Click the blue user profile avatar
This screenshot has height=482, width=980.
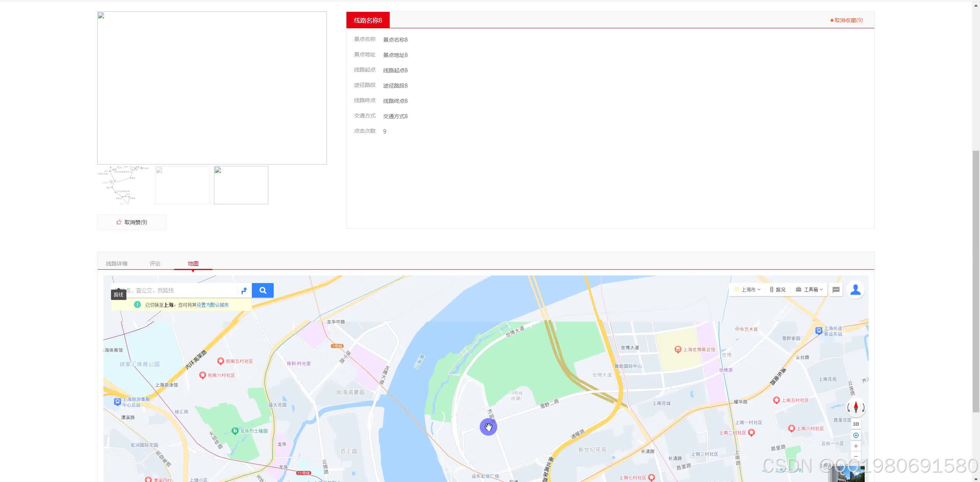click(x=856, y=290)
